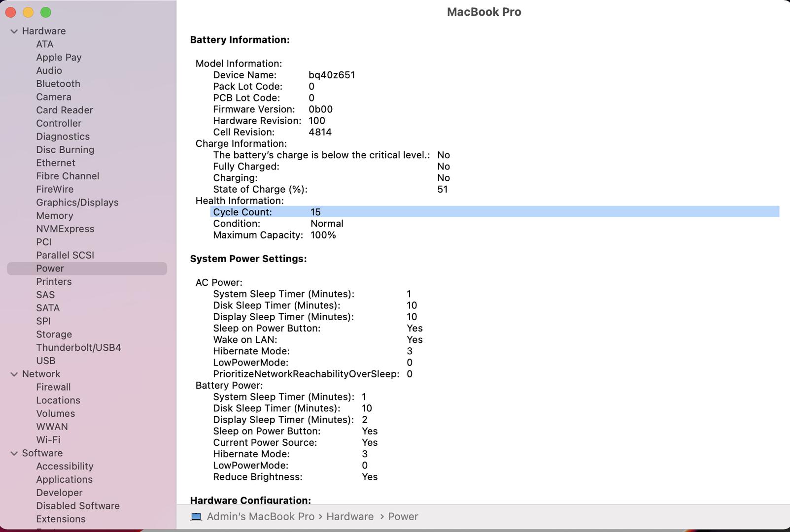Click the State of Charge (%) line
790x532 pixels.
[330, 189]
